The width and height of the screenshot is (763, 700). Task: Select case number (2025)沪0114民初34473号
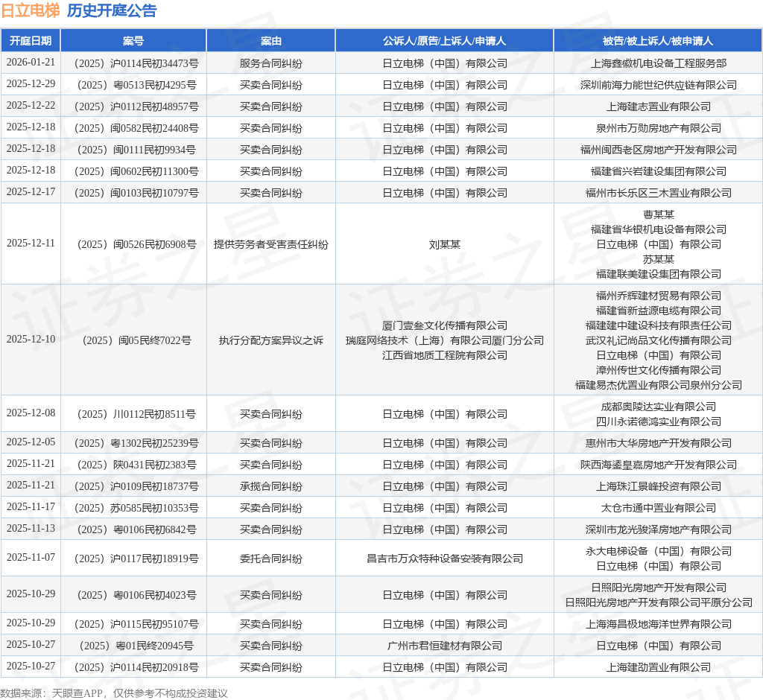136,63
